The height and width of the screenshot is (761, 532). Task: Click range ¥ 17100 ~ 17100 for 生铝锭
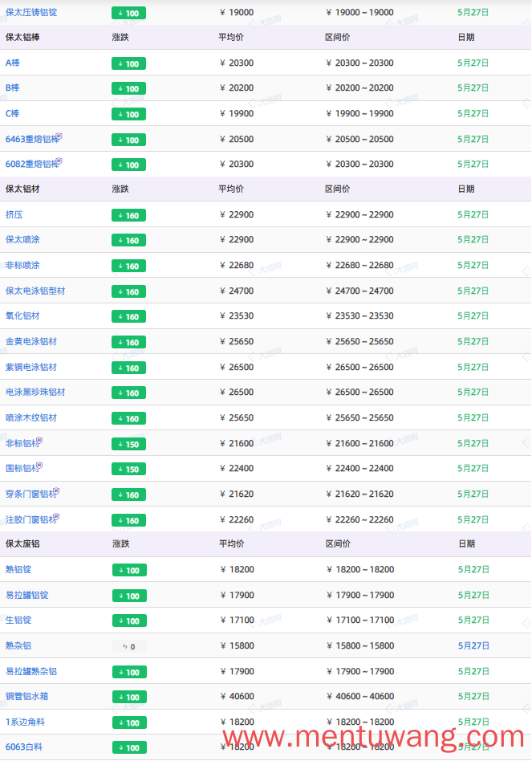(x=360, y=620)
